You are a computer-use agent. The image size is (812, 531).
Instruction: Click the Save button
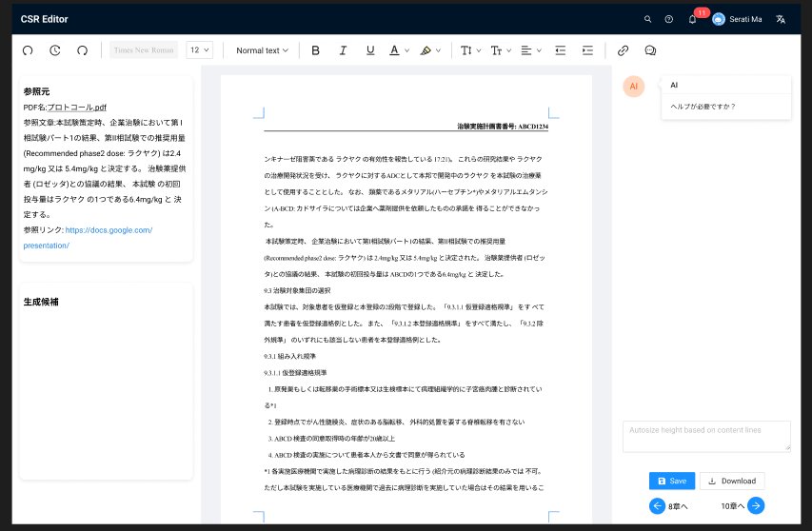pos(672,481)
